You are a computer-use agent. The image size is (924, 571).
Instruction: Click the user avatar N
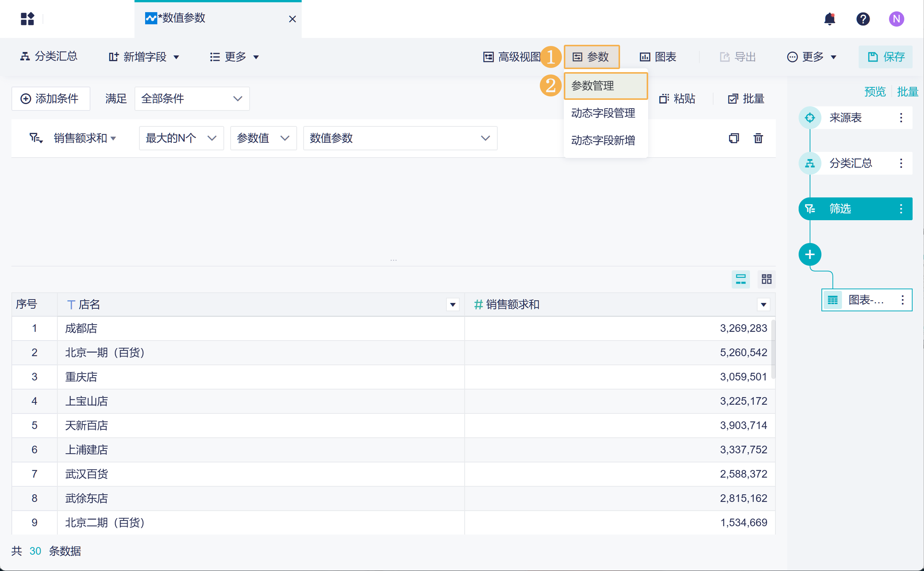coord(896,19)
